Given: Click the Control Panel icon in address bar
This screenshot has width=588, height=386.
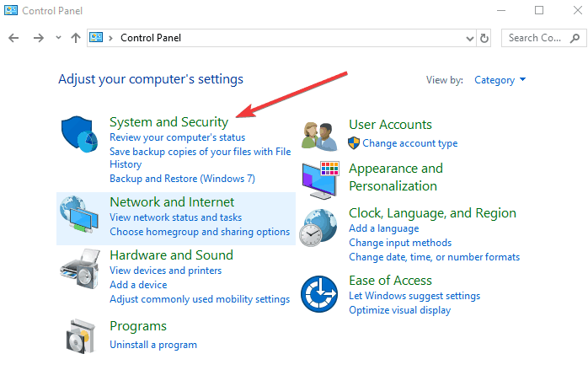Looking at the screenshot, I should point(96,37).
